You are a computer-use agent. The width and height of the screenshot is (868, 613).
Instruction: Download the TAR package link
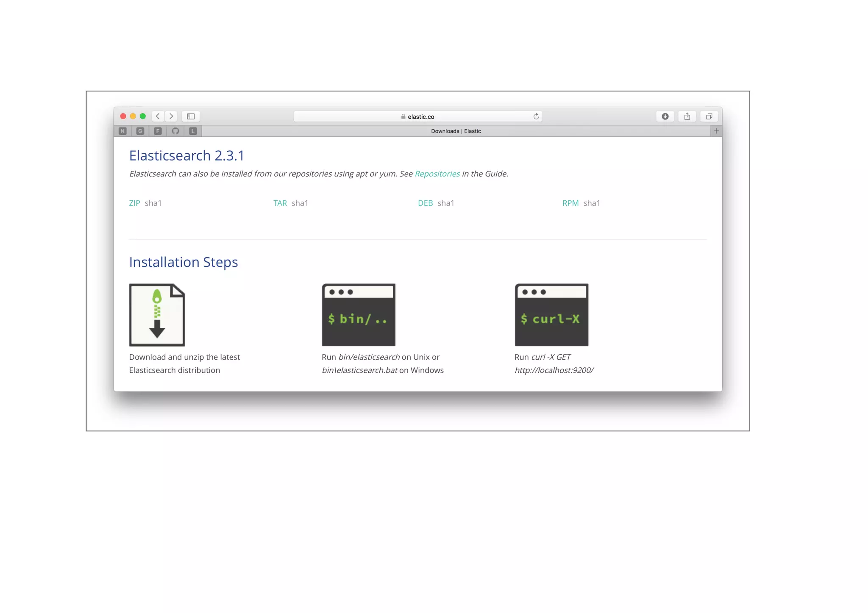click(280, 203)
